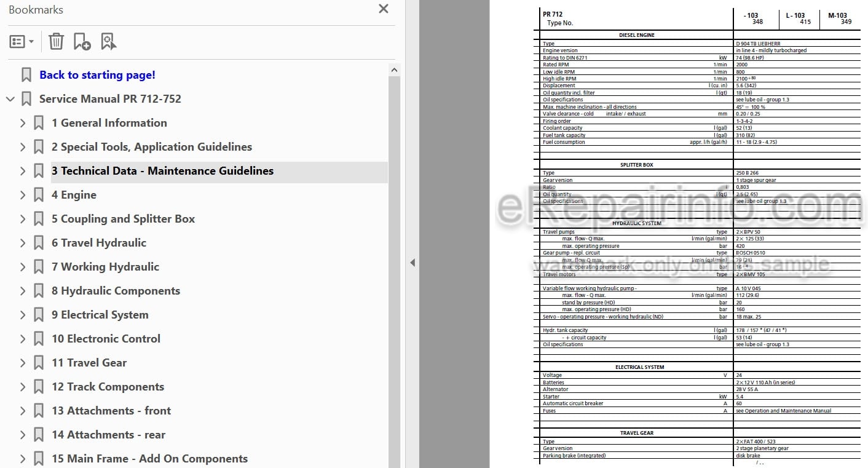868x468 pixels.
Task: Click bookmark icon beside 14 Attachments - rear
Action: (39, 435)
